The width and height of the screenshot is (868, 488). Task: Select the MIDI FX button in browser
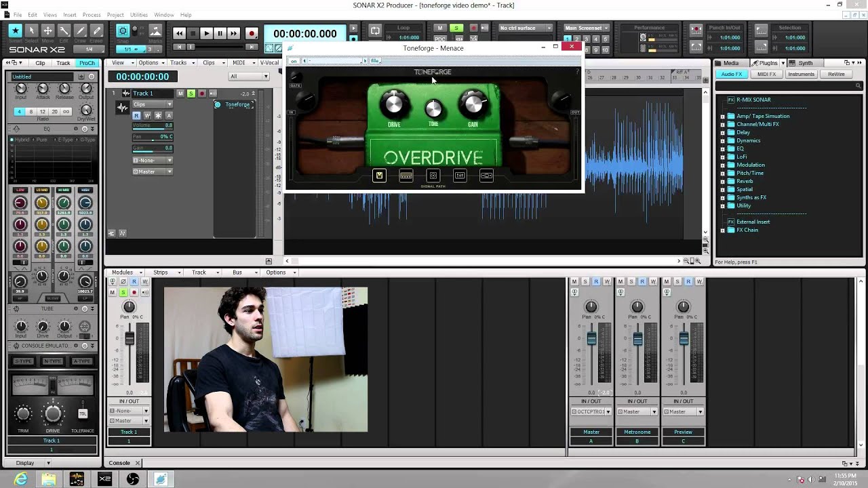[x=766, y=74]
